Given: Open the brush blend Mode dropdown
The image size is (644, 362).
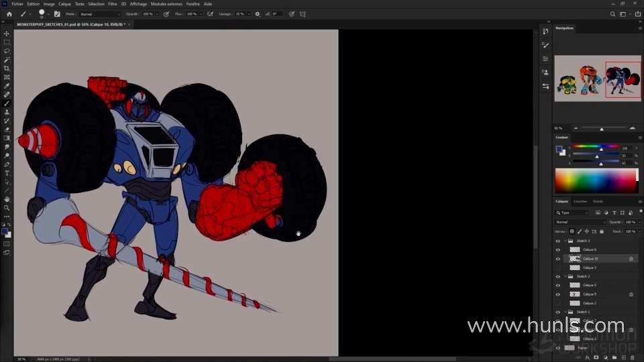Looking at the screenshot, I should point(99,14).
